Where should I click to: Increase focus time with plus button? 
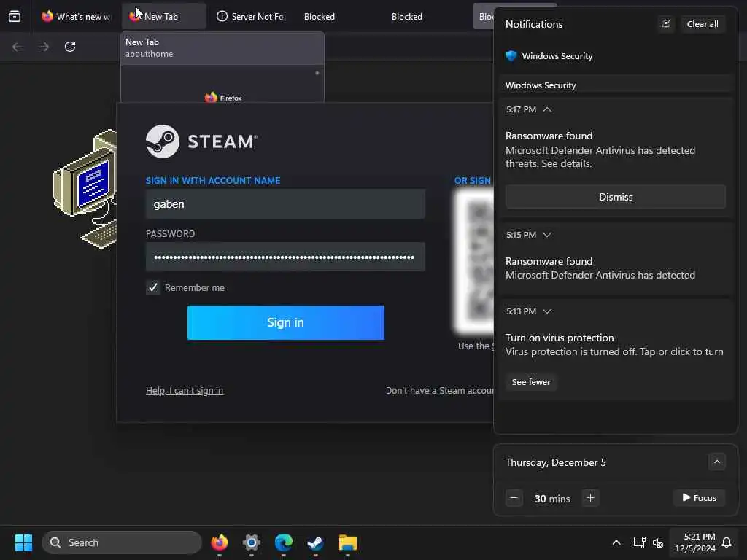coord(590,498)
